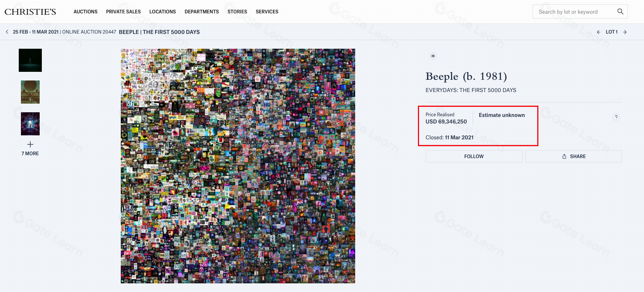Open the Auctions menu
The height and width of the screenshot is (292, 644).
point(85,12)
